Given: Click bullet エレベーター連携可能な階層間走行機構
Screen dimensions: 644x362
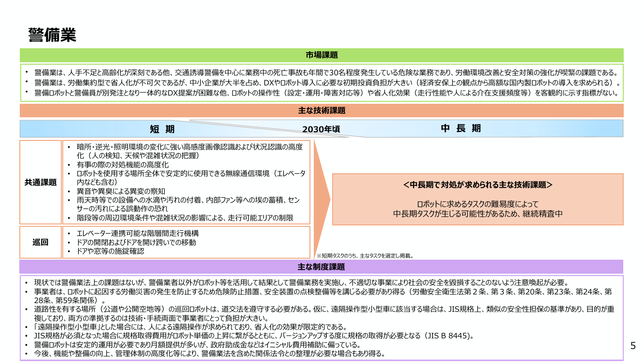Looking at the screenshot, I should coord(137,233).
